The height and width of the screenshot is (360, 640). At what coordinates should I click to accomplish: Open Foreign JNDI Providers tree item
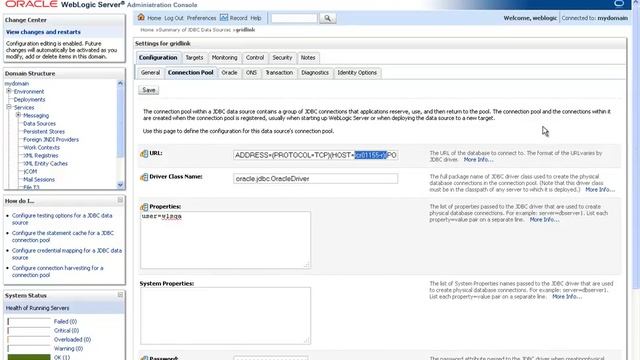51,139
